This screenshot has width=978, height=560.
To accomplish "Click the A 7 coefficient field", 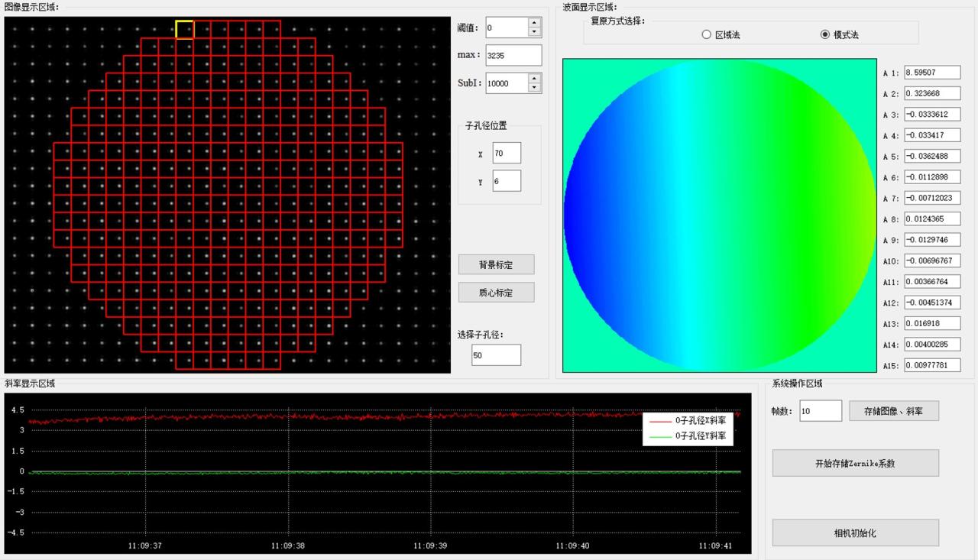I will (x=931, y=198).
